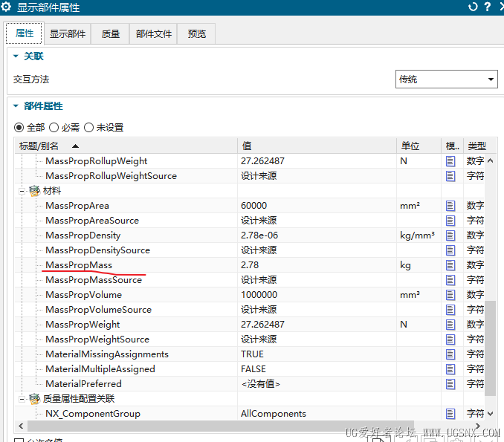Click the horizontal scrollbar thumb
Viewport: 504px width, 442px height.
point(221,426)
